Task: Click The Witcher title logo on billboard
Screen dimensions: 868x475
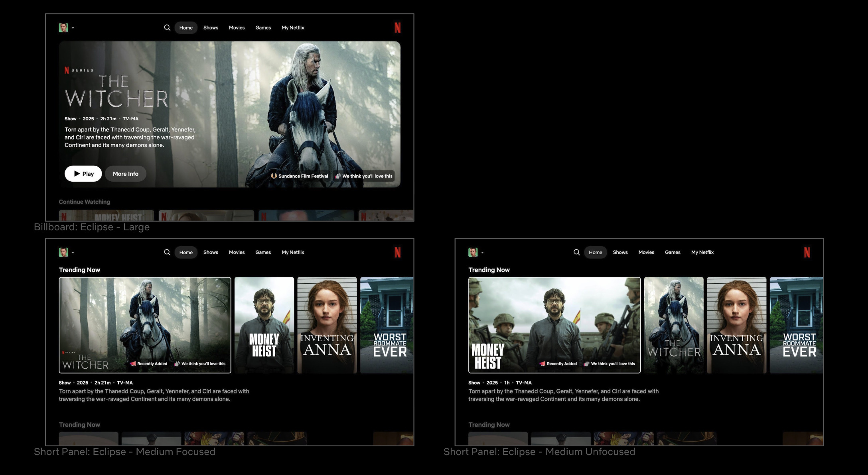Action: pyautogui.click(x=116, y=91)
